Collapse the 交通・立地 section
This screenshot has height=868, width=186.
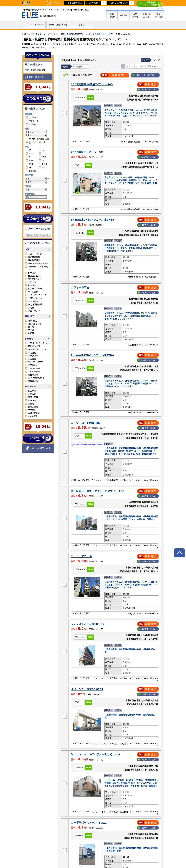click(x=38, y=249)
